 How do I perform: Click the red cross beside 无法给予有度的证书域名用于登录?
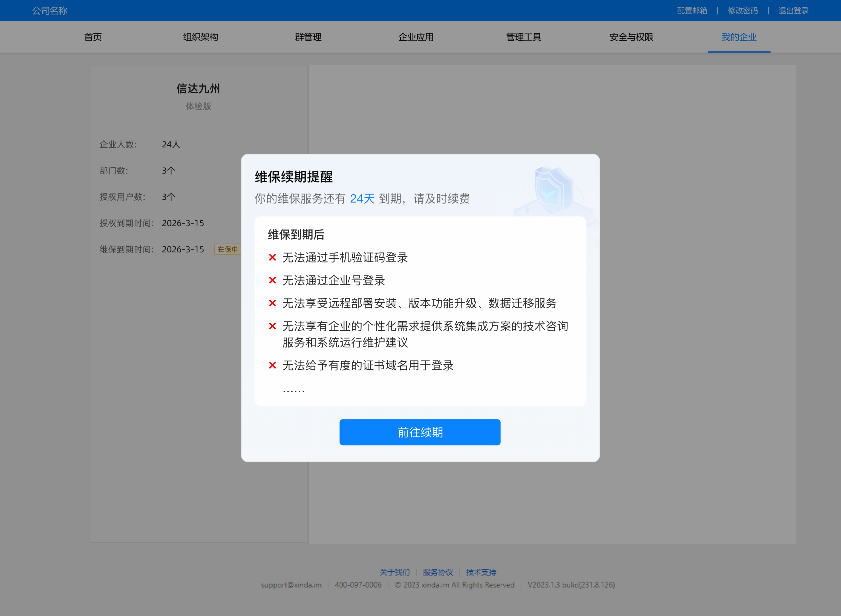pyautogui.click(x=272, y=365)
